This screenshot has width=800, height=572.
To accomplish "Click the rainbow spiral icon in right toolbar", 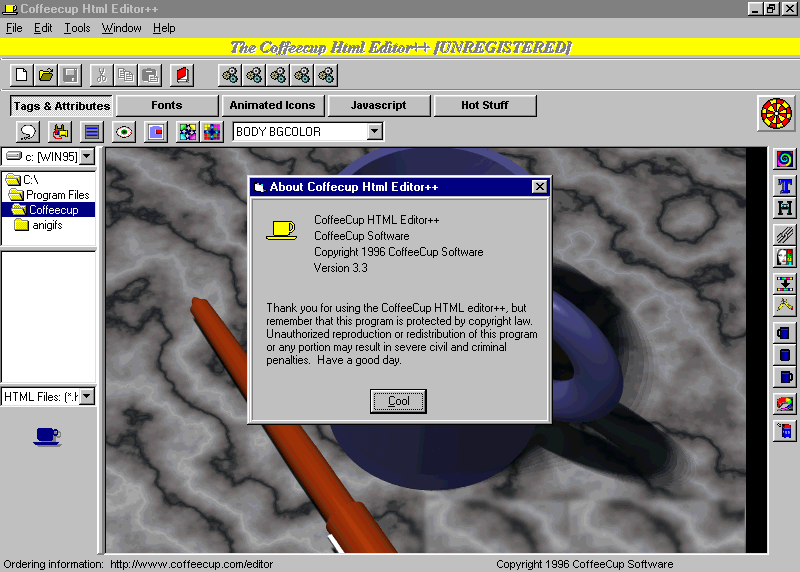I will (785, 159).
